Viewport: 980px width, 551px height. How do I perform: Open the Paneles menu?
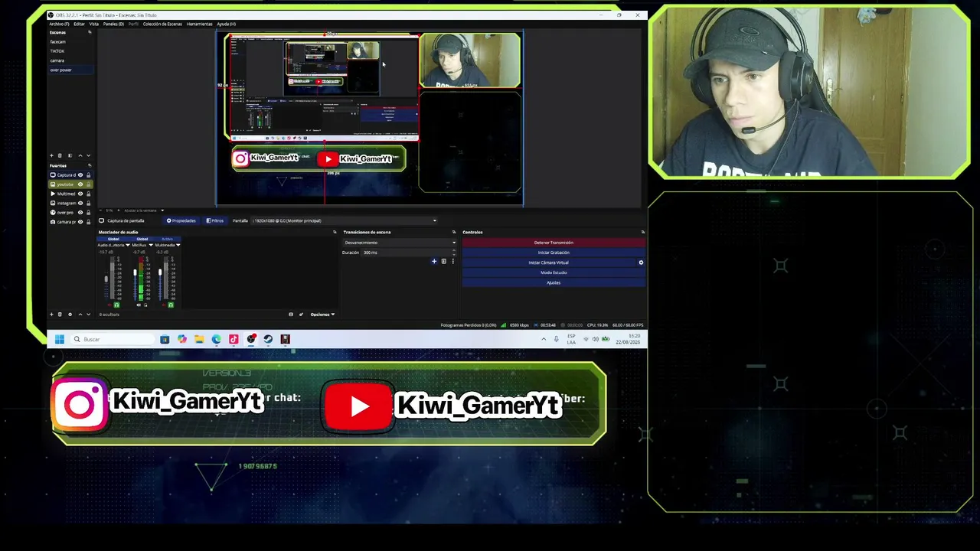113,24
